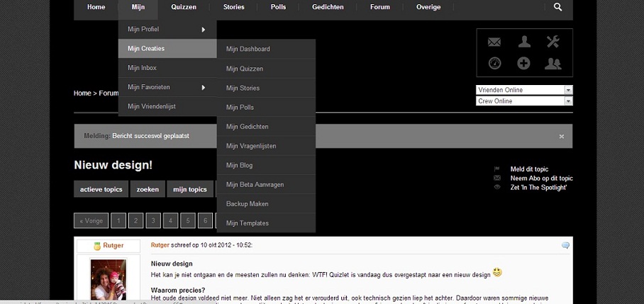Open Quizzen in navigation bar
Viewport: 644px width, 304px height.
click(x=184, y=7)
